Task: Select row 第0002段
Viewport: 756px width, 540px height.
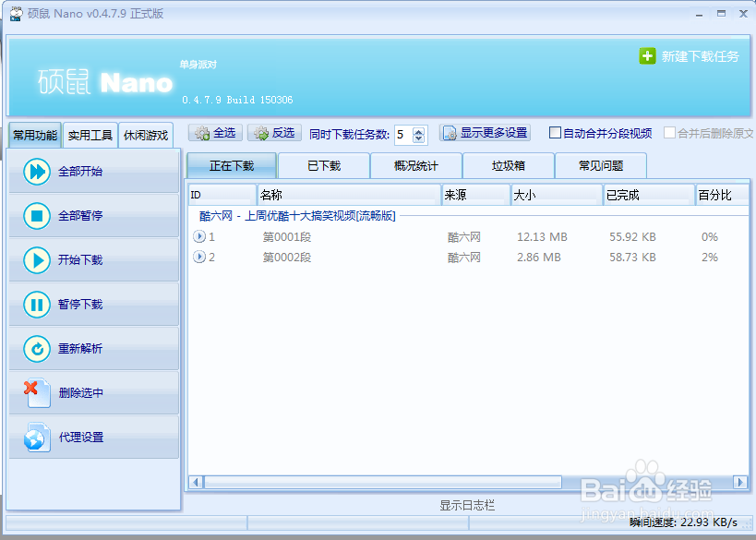Action: point(468,257)
